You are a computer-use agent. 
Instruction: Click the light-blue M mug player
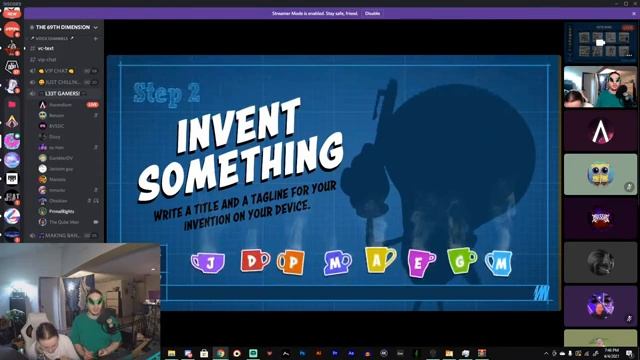(x=498, y=263)
